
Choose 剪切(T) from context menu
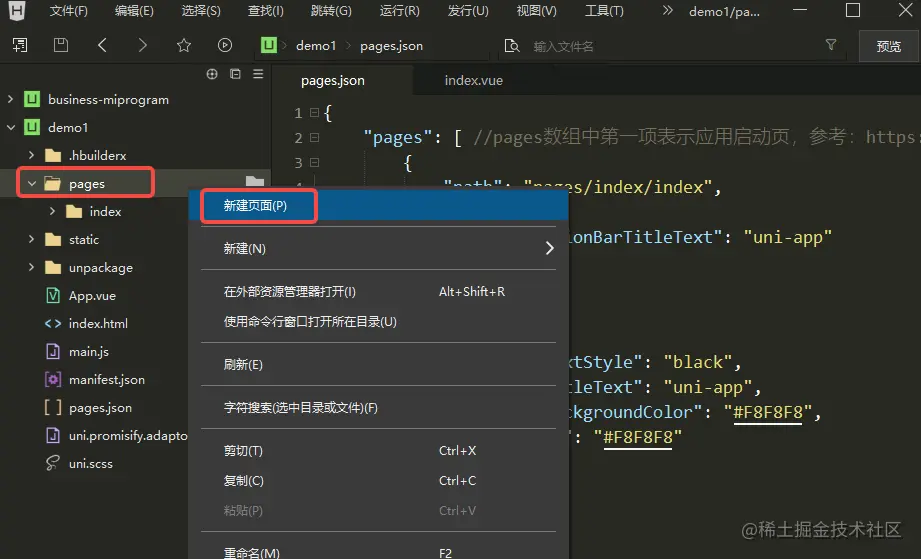[x=378, y=451]
